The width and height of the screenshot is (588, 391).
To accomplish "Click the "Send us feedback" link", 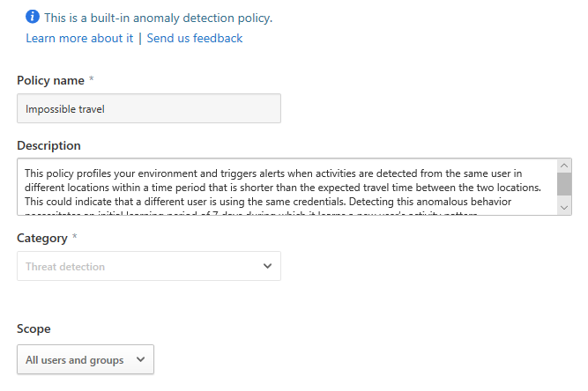I will [194, 38].
